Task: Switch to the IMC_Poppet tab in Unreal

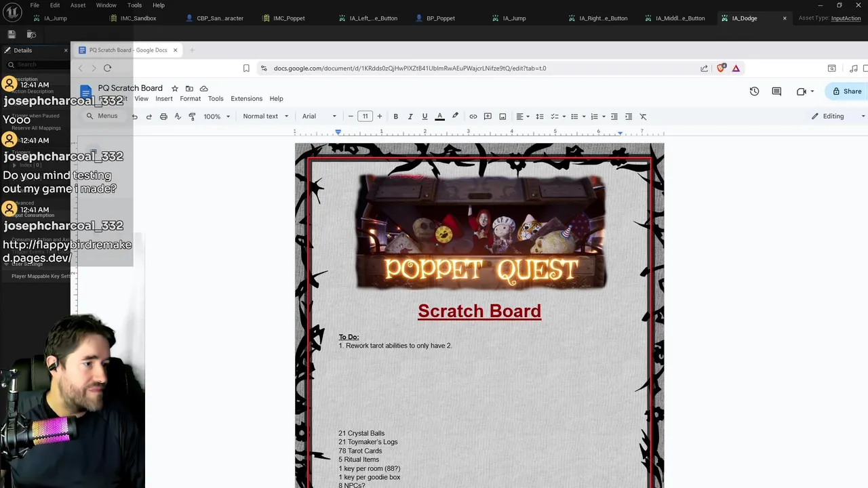Action: (289, 18)
